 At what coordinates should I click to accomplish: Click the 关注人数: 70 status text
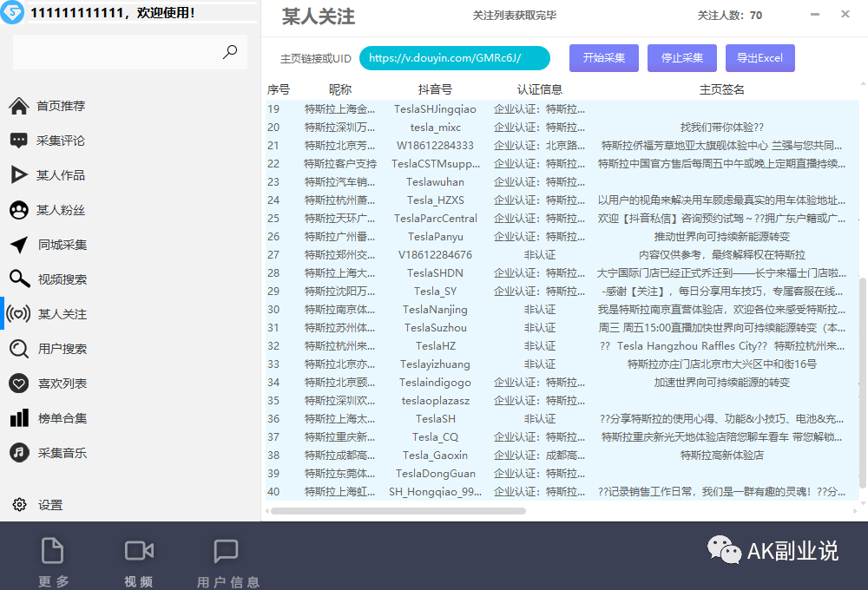(730, 16)
